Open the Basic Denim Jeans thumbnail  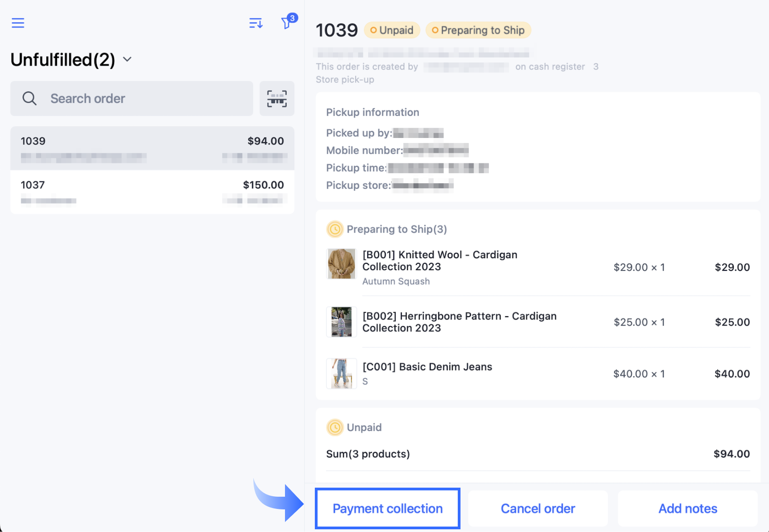[x=342, y=374]
